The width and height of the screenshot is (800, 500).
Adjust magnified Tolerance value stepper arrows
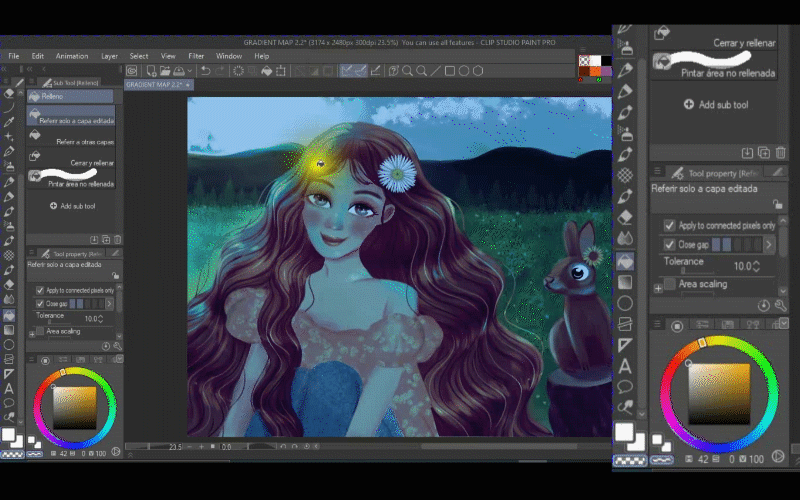(757, 267)
